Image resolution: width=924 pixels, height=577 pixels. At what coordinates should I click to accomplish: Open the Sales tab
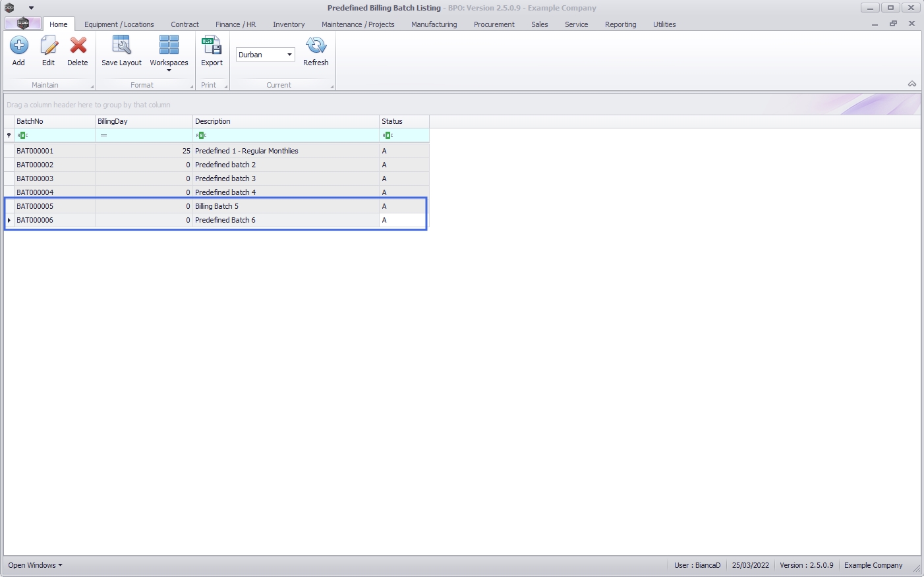(539, 24)
